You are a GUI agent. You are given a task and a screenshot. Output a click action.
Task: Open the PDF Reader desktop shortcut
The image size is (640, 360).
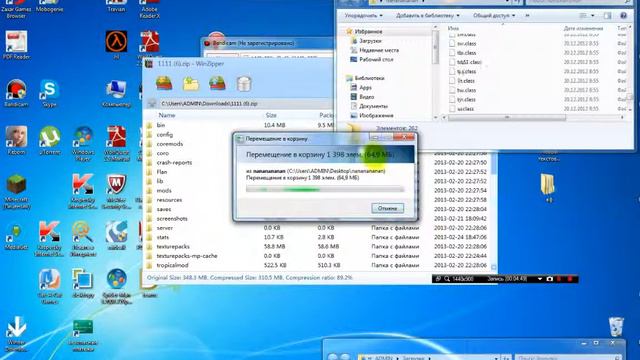pos(16,45)
